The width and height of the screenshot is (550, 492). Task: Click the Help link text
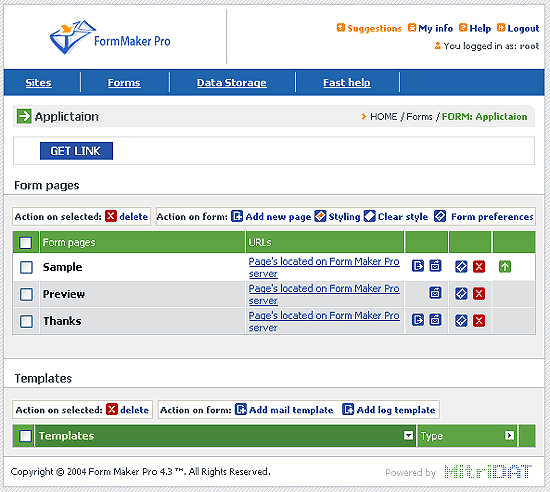[x=480, y=28]
